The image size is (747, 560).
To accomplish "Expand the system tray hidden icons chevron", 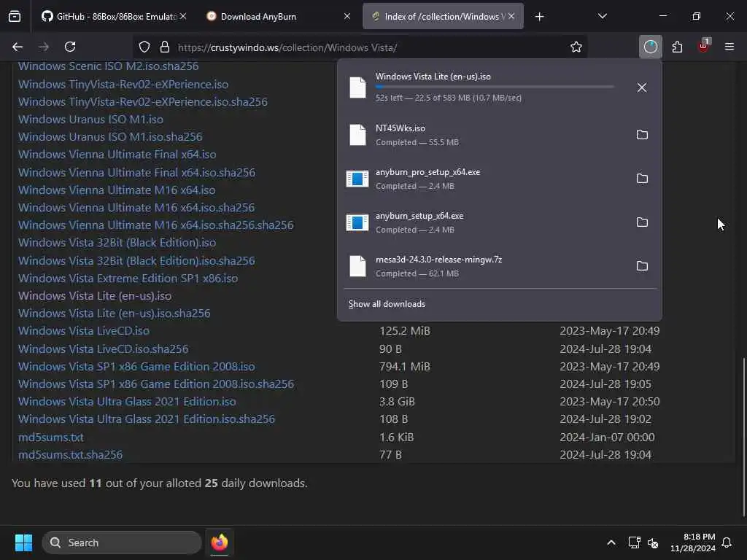I will [x=611, y=542].
